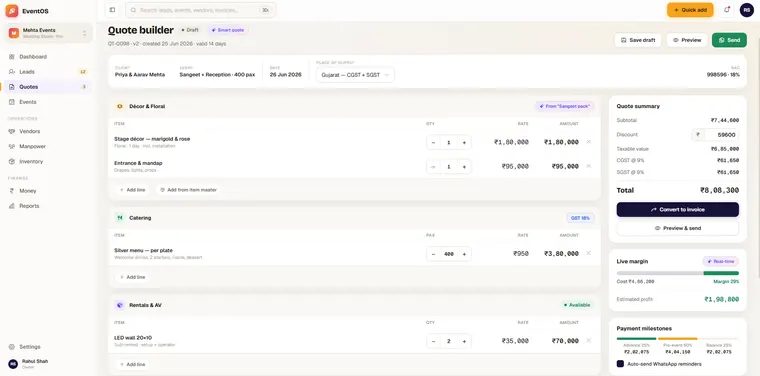
Task: Increase LED wall quantity
Action: [x=464, y=341]
